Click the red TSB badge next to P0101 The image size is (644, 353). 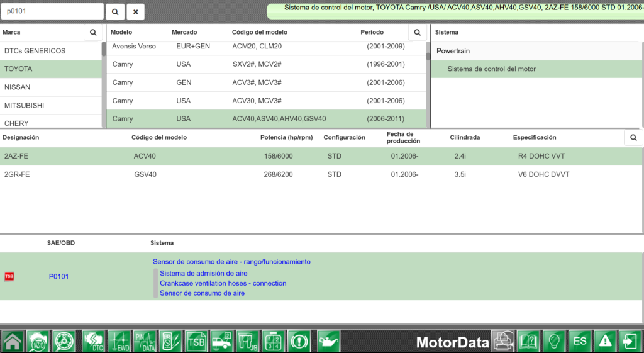[x=9, y=277]
